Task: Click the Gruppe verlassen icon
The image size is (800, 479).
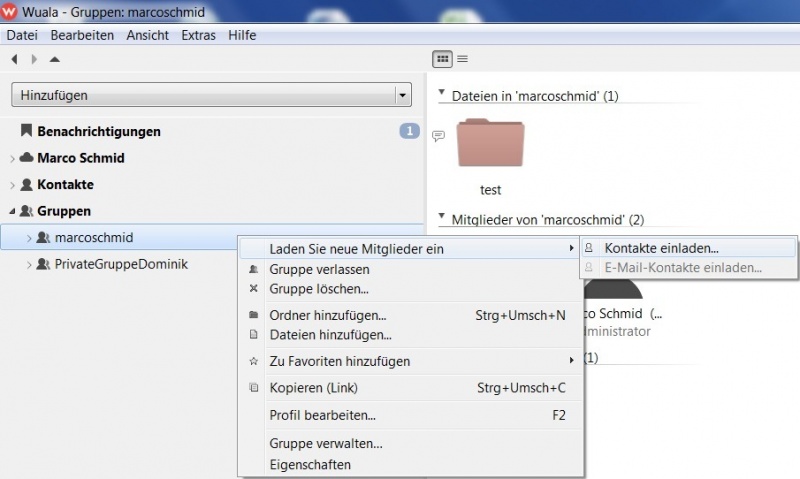Action: coord(254,269)
